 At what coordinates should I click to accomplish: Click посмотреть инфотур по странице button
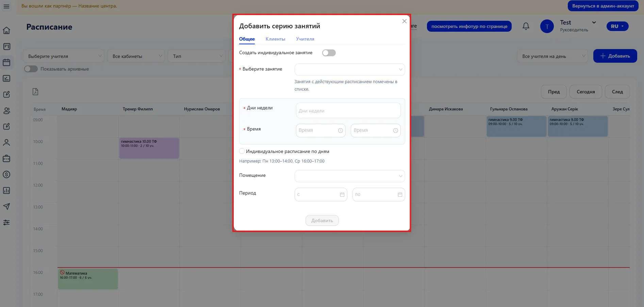[x=469, y=26]
